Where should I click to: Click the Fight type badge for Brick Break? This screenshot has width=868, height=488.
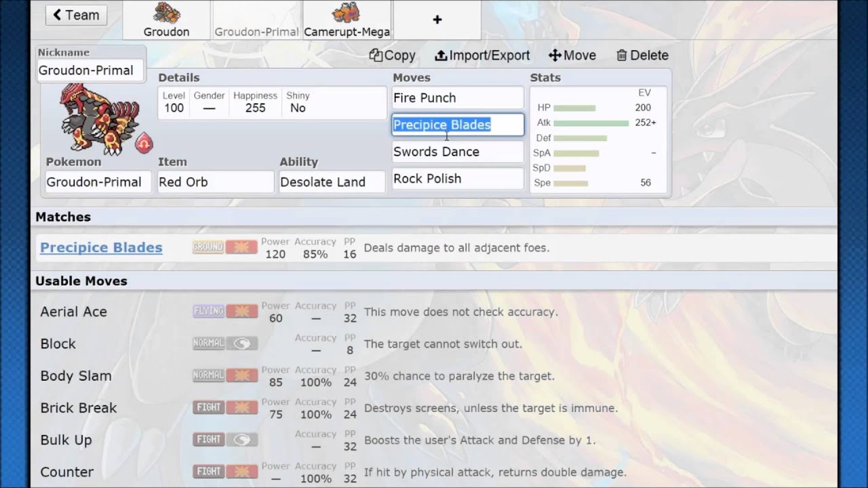208,408
